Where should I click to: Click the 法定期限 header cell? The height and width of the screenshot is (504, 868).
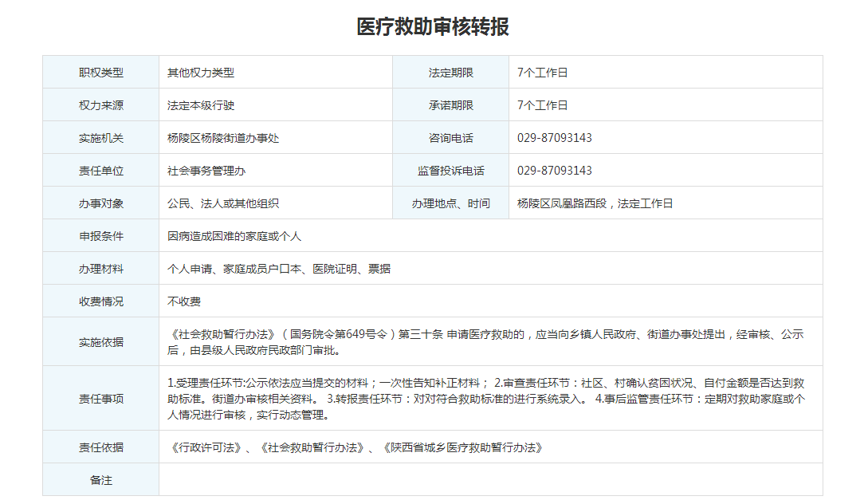click(450, 73)
